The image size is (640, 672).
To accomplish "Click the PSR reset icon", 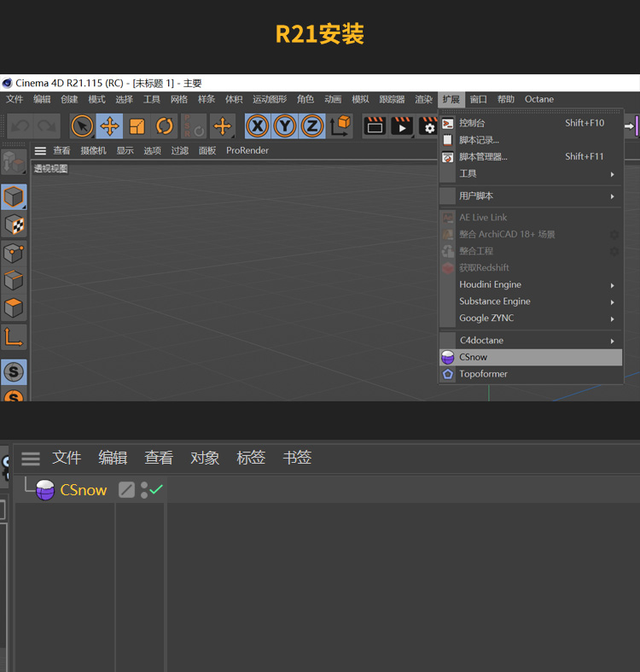I will pyautogui.click(x=194, y=126).
